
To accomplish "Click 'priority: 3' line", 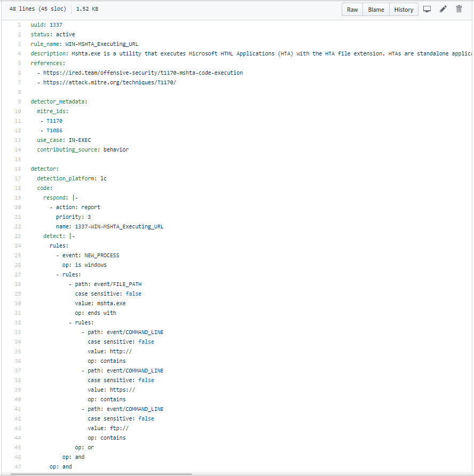I will click(73, 217).
